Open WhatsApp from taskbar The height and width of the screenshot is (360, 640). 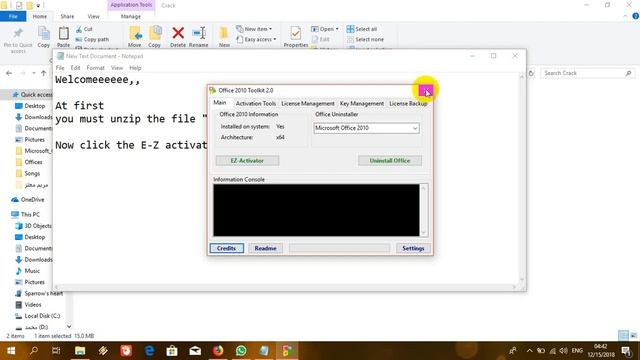[x=241, y=351]
